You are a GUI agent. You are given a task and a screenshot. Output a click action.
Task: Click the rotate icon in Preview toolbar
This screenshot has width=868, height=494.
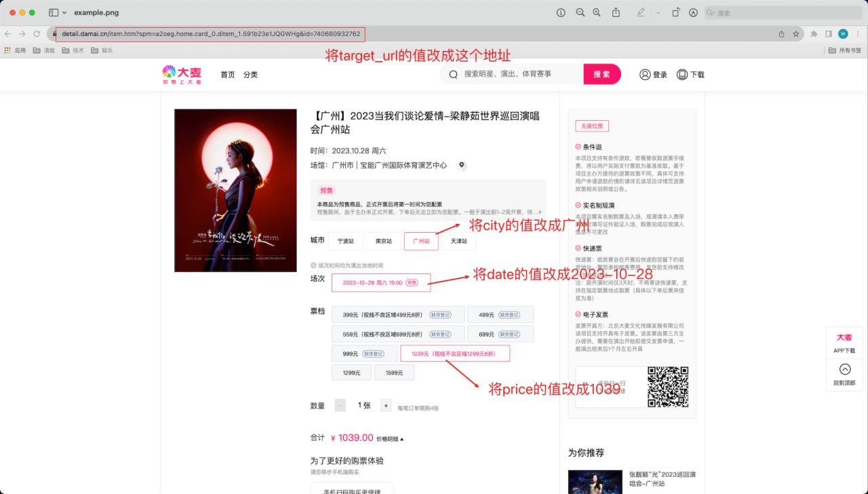tap(676, 12)
